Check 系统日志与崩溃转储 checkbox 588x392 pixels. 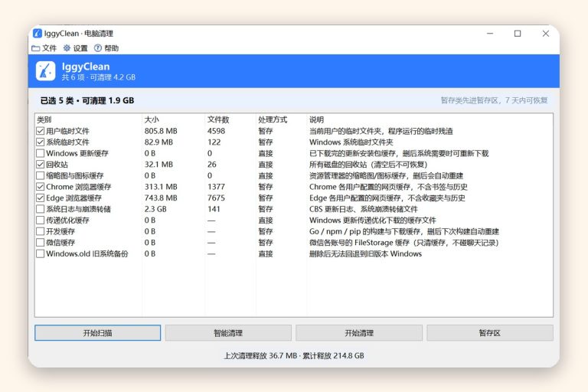[x=41, y=209]
